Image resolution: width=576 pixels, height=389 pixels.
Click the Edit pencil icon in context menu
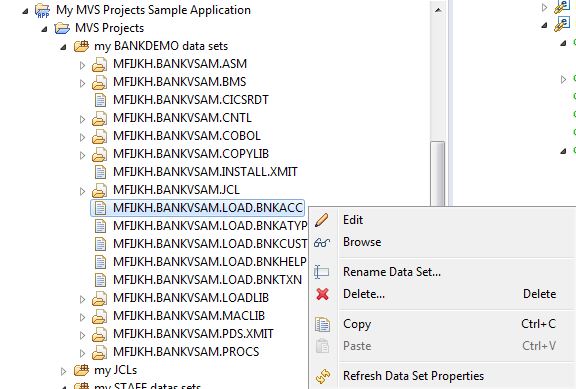click(322, 220)
